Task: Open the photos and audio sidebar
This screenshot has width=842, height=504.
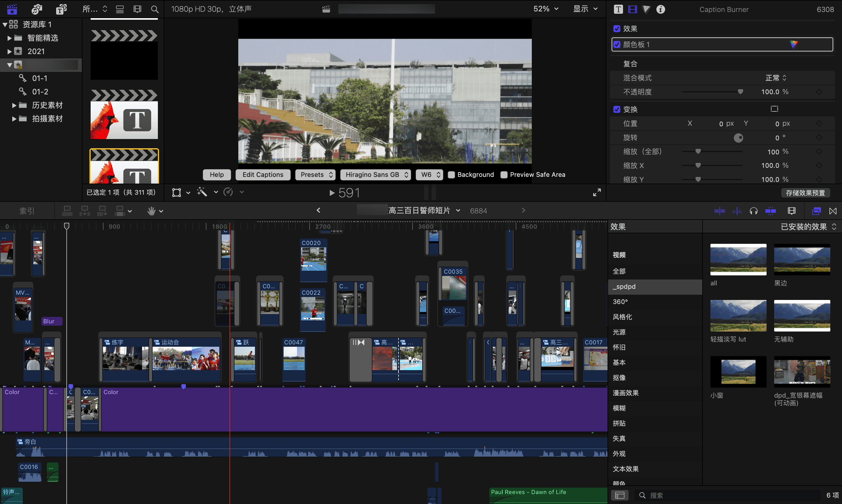Action: (37, 9)
